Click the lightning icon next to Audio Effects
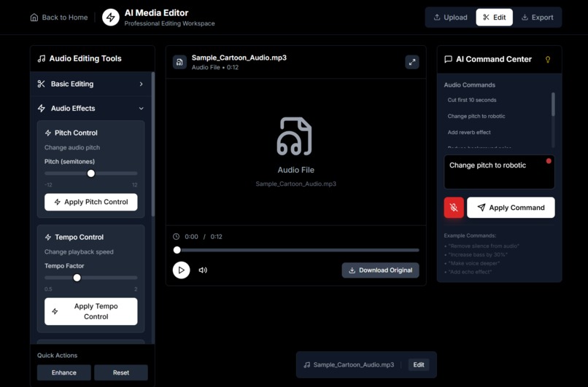Screen dimensions: 588x387 coord(42,109)
